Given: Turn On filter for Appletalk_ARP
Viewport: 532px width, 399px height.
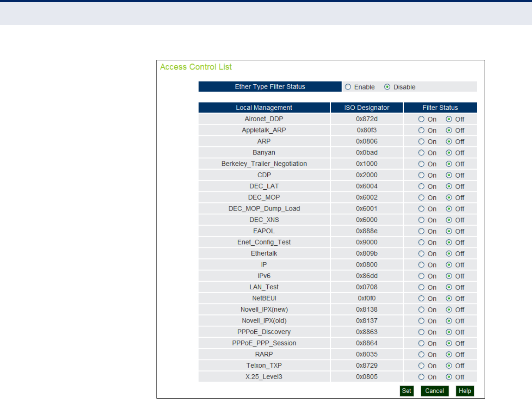Looking at the screenshot, I should [421, 130].
